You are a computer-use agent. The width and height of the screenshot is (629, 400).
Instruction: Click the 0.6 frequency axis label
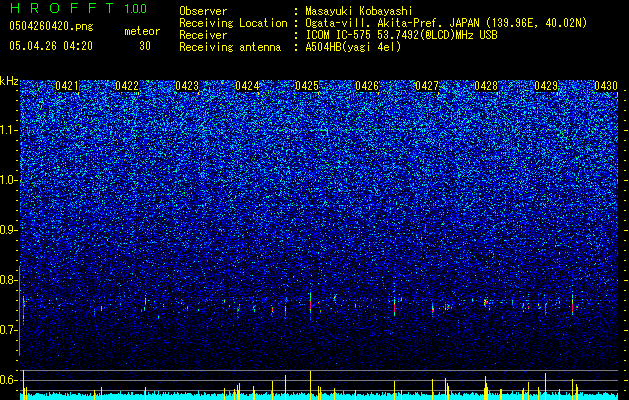point(8,380)
